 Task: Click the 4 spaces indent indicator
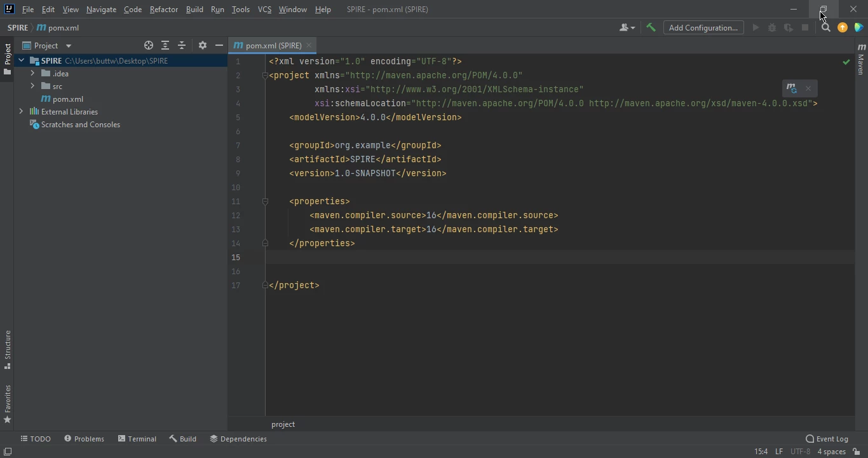tap(831, 452)
